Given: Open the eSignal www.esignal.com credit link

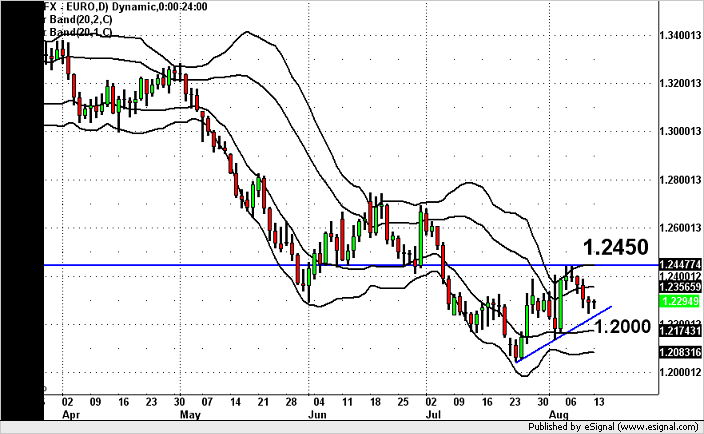Looking at the screenshot, I should pos(613,427).
